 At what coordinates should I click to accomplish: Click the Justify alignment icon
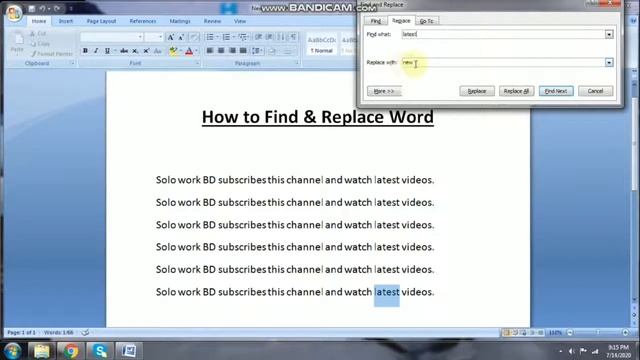(243, 51)
